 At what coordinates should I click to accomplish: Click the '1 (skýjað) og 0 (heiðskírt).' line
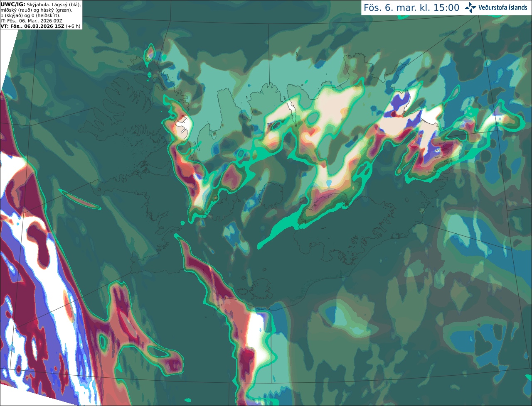30,15
